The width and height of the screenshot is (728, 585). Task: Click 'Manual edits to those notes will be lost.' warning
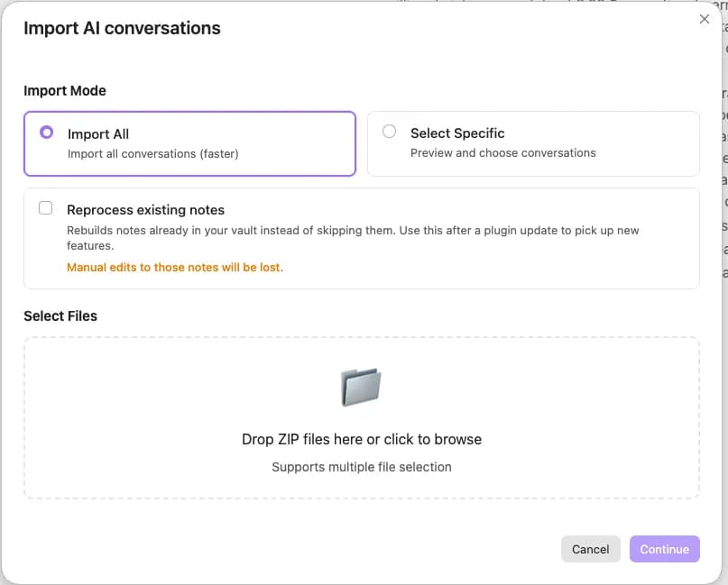[175, 267]
